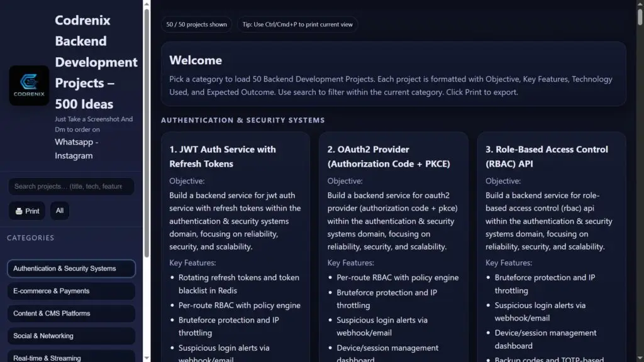
Task: Click the main page scrollbar thumb
Action: pyautogui.click(x=640, y=16)
